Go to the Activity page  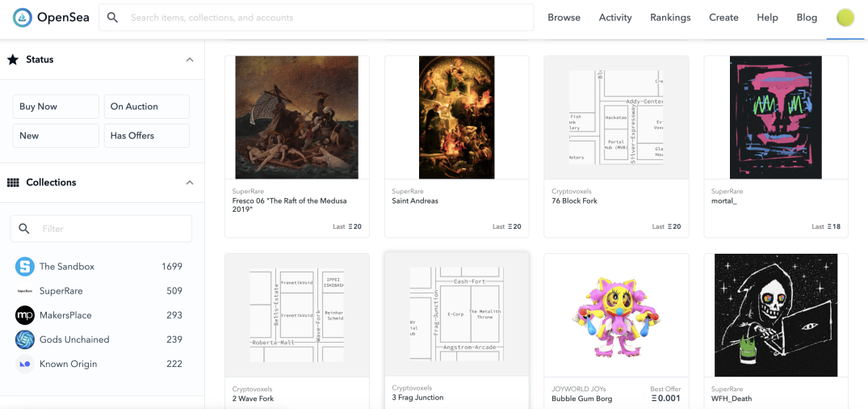[615, 18]
